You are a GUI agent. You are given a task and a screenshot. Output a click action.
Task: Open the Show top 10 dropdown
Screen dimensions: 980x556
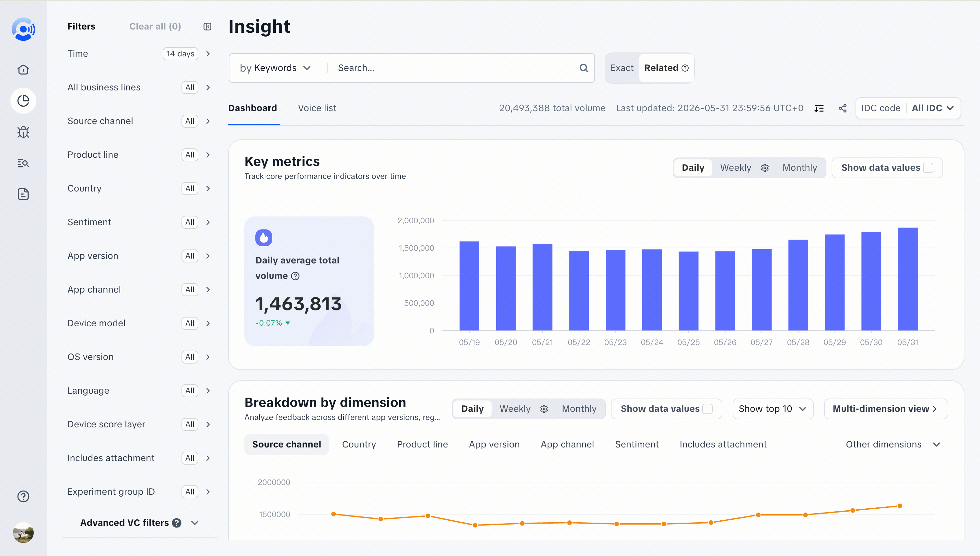point(773,409)
